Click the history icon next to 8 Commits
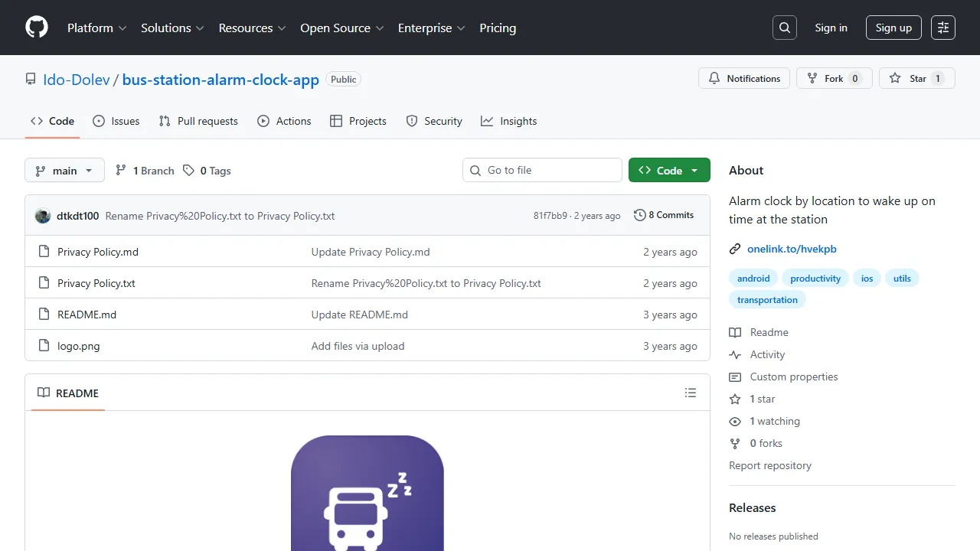 pyautogui.click(x=640, y=215)
